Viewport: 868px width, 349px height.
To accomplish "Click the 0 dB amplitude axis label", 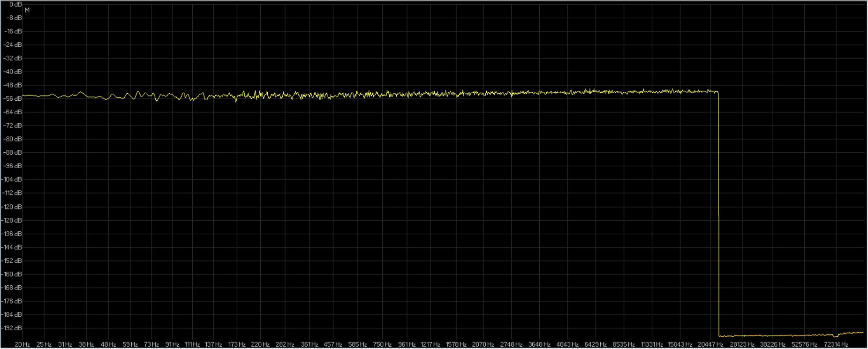I will point(15,4).
